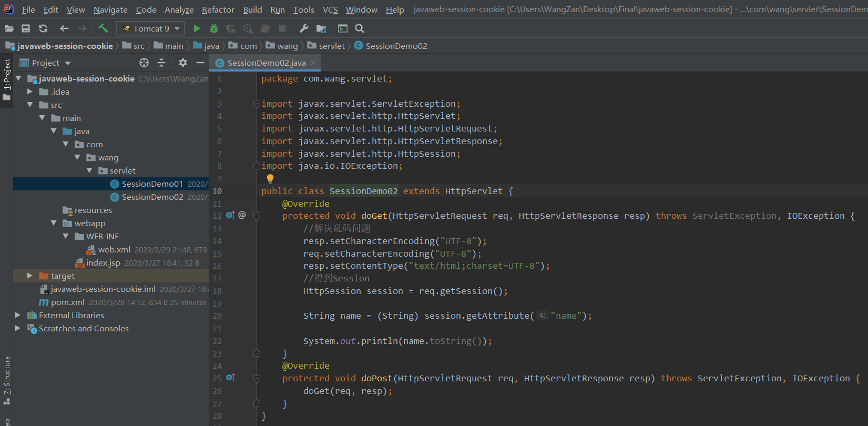Fold the doGet method at line 12
This screenshot has width=868, height=426.
[257, 216]
